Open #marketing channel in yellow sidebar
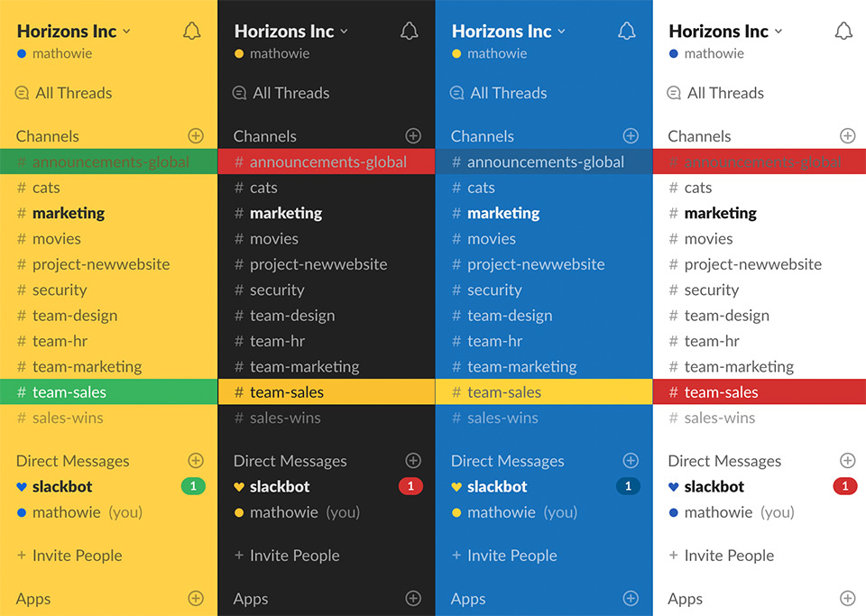 coord(109,213)
